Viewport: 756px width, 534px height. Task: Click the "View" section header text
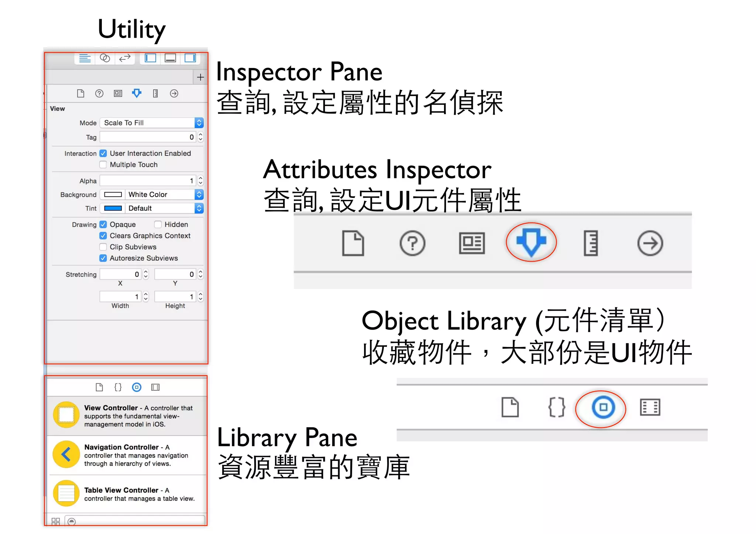click(x=57, y=108)
